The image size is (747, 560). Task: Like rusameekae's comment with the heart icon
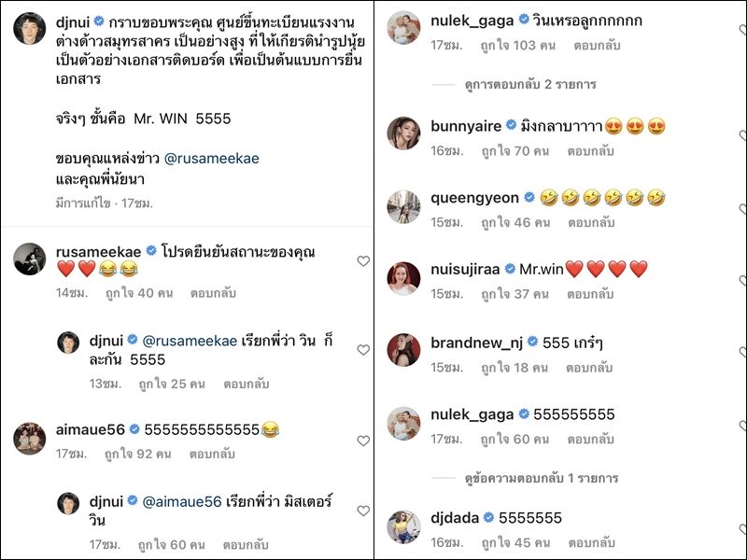[x=363, y=261]
